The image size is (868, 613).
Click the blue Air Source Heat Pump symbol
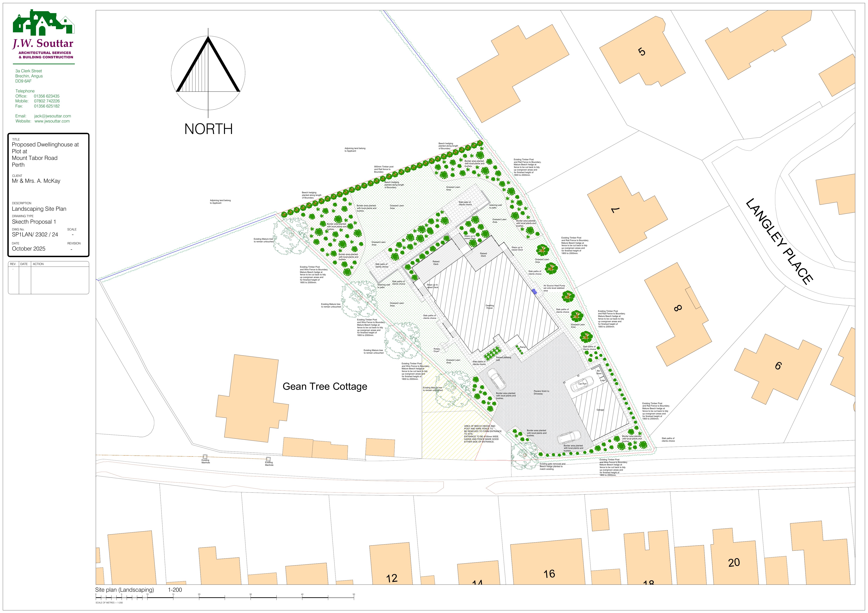(535, 291)
